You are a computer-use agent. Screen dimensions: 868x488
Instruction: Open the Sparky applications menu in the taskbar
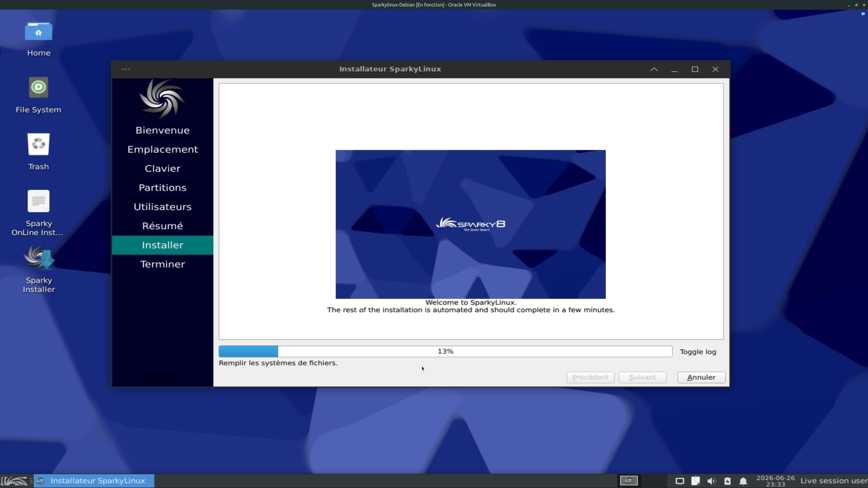tap(14, 481)
